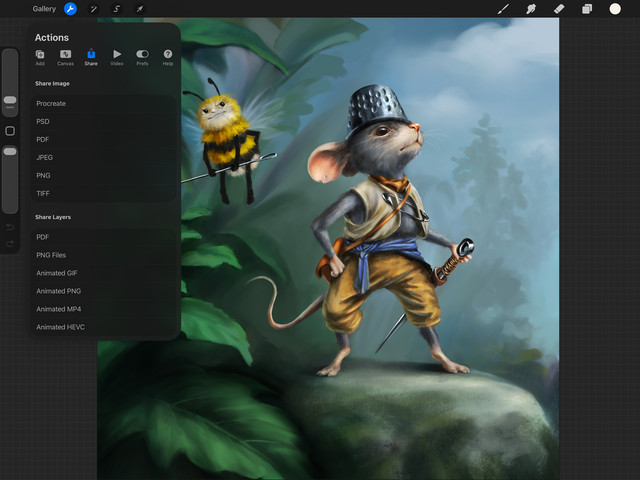Tap the mouse character on the canvas
The image size is (640, 480).
coord(380,229)
